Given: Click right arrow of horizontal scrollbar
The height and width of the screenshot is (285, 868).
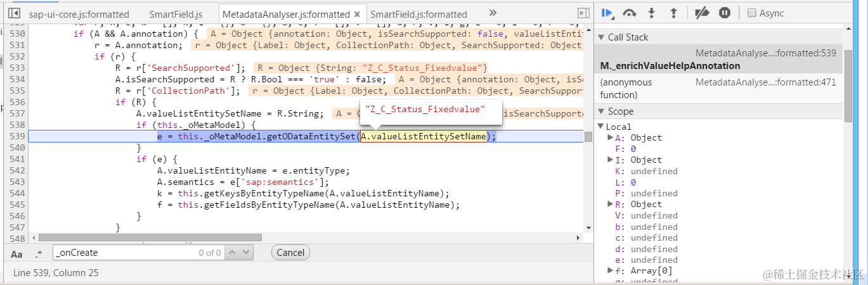Looking at the screenshot, I should (x=578, y=237).
